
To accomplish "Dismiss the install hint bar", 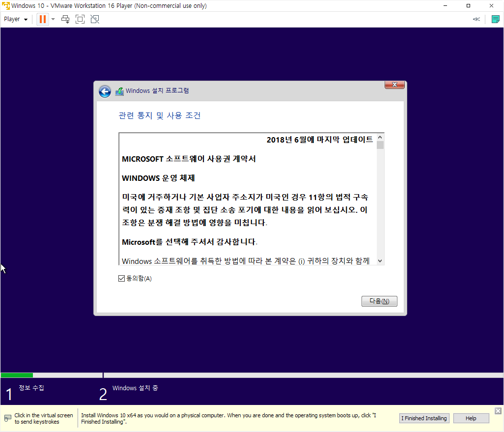I will [498, 411].
